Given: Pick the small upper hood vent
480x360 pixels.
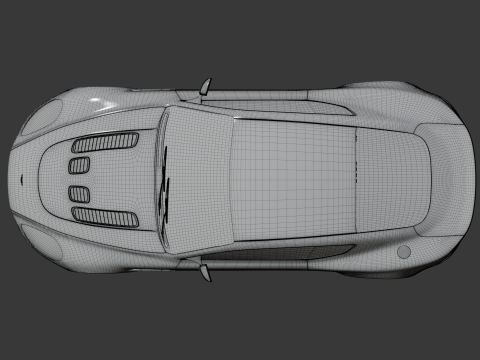Looking at the screenshot, I should coord(79,165).
